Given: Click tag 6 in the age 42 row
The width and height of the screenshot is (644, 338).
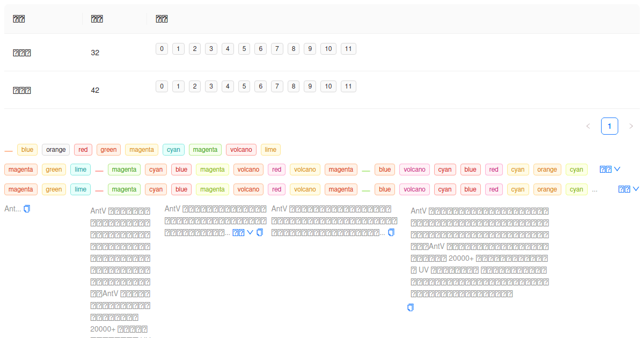Looking at the screenshot, I should 261,86.
